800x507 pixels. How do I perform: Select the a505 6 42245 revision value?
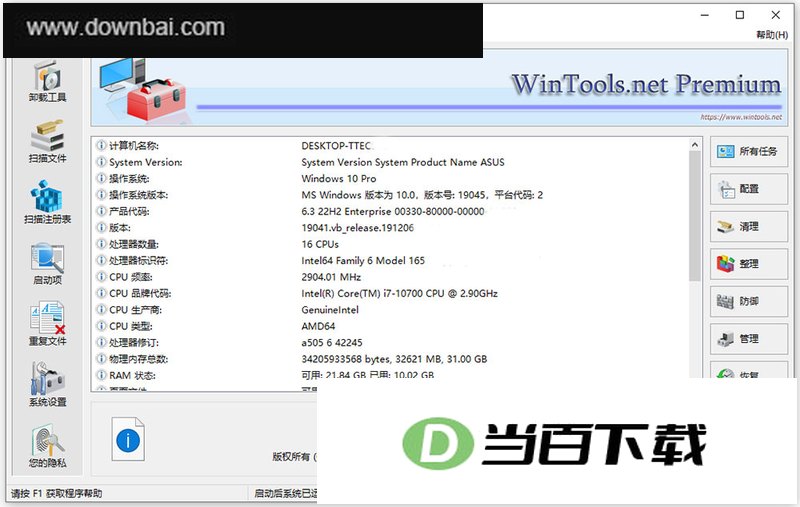pos(332,342)
